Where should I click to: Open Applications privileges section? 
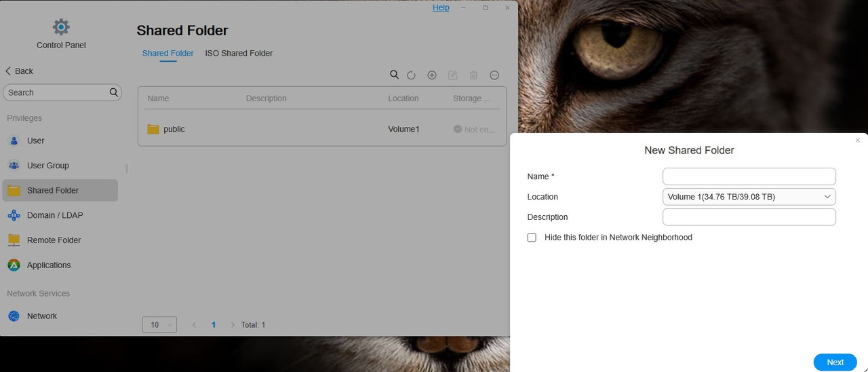coord(60,265)
